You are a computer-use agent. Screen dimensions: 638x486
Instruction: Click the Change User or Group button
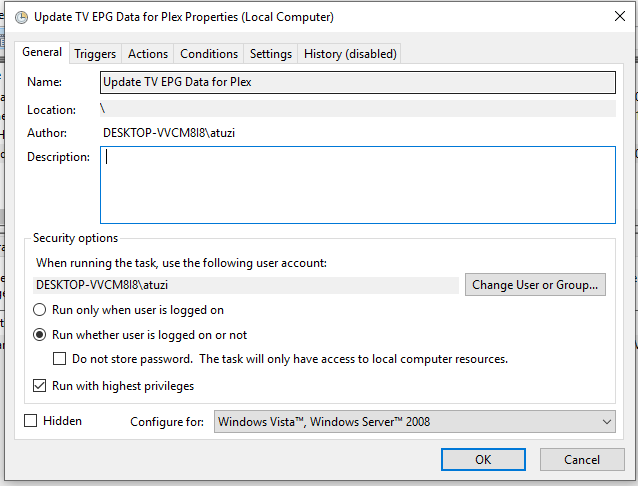click(536, 285)
